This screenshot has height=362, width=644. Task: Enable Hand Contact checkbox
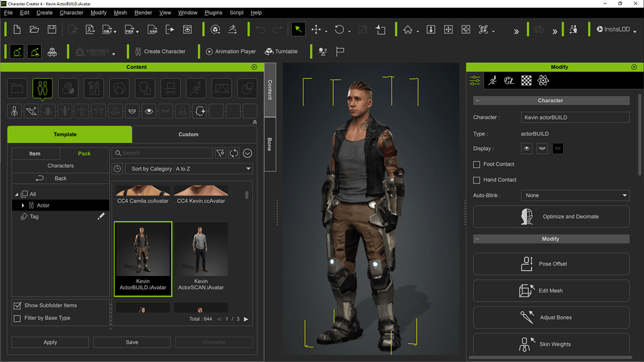[x=476, y=180]
